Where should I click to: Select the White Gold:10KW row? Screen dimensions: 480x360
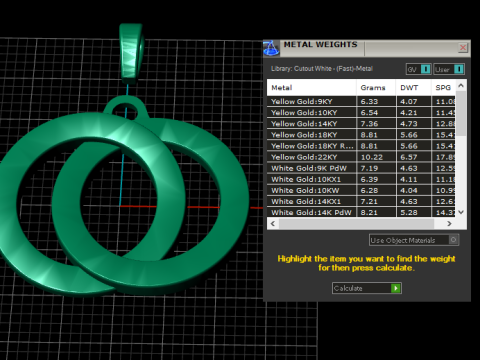361,190
